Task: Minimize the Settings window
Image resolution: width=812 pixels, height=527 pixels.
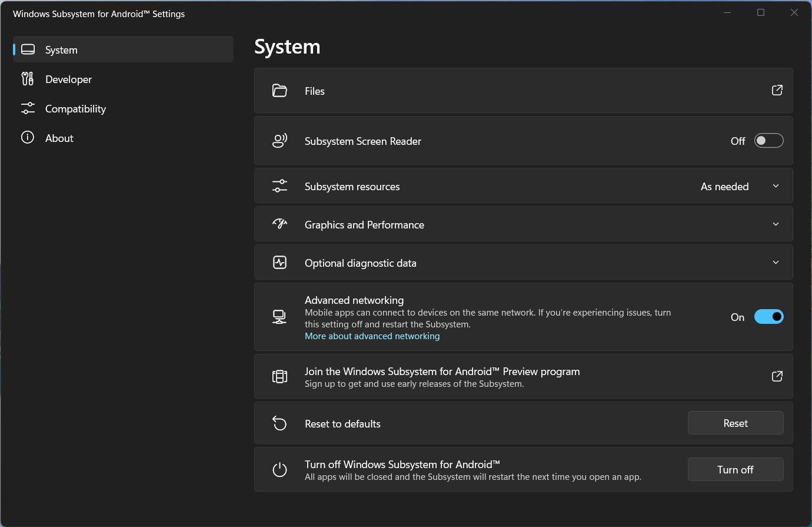Action: [727, 12]
